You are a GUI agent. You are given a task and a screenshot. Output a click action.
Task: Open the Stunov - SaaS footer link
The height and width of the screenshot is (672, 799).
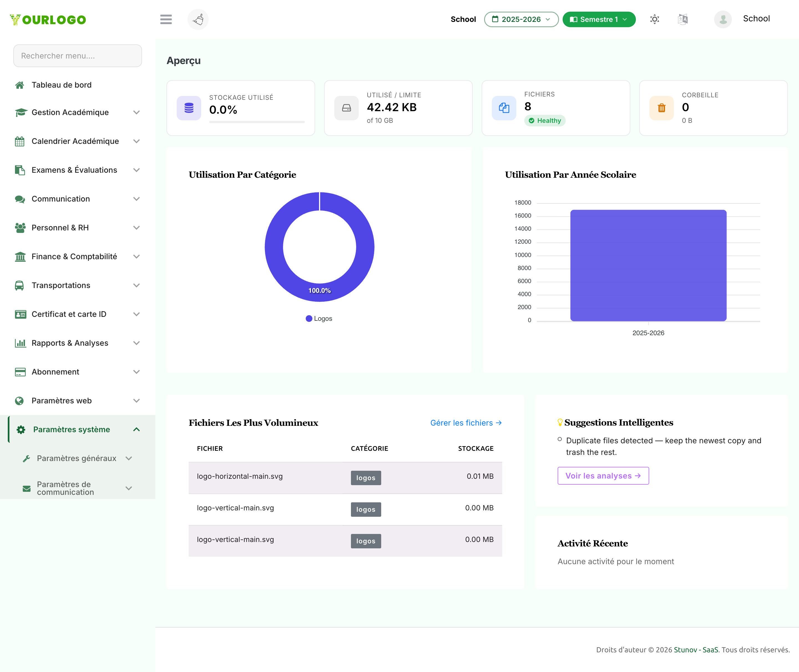696,650
